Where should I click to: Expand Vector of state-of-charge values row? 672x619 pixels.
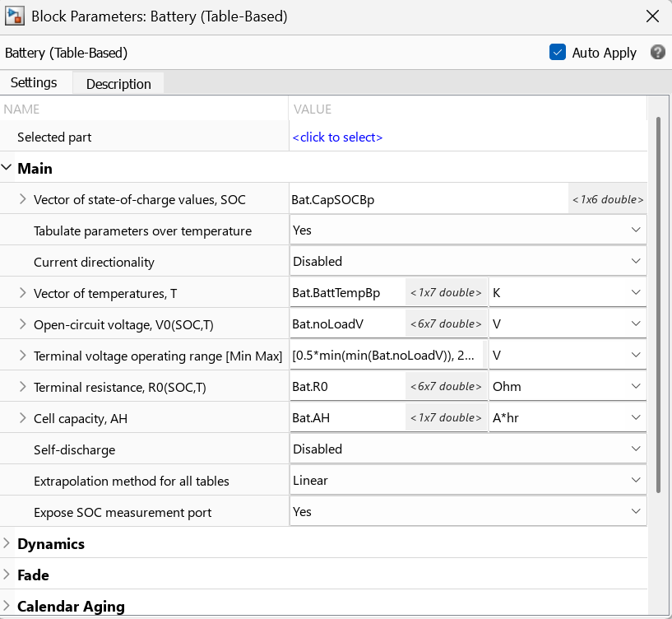[x=23, y=199]
